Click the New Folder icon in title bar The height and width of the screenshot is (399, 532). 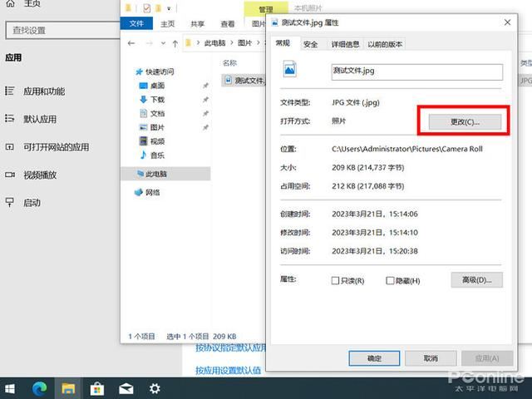158,7
